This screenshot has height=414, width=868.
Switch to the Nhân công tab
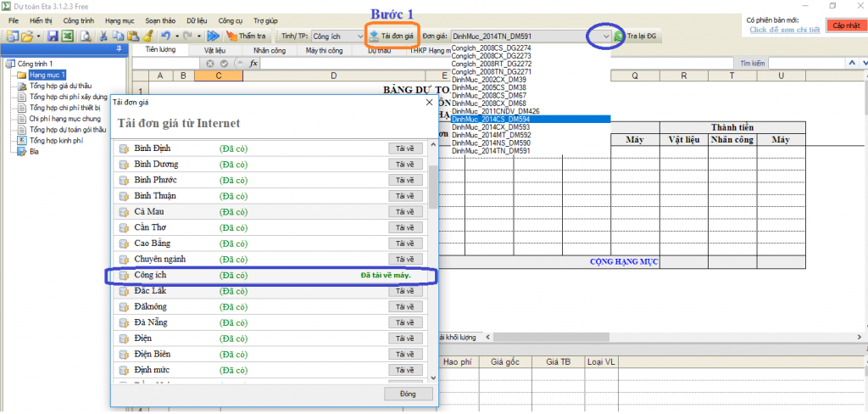(269, 51)
